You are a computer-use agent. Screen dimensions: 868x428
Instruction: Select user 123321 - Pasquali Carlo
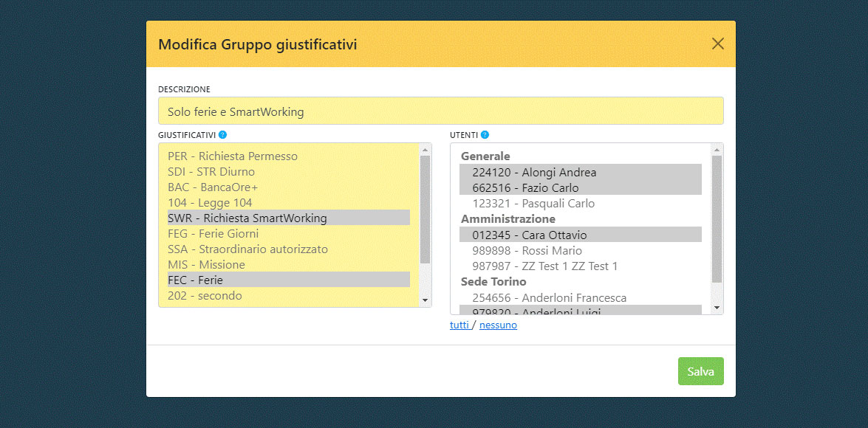coord(533,204)
